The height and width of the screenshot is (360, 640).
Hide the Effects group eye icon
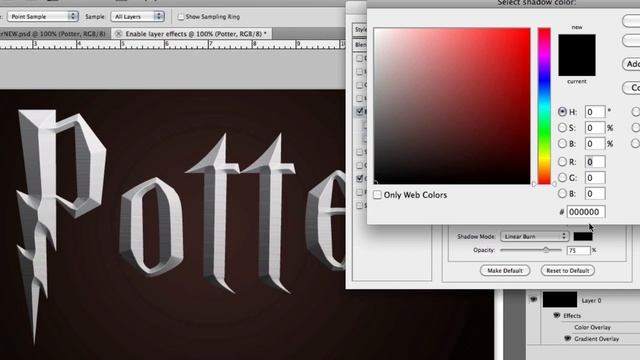[556, 316]
